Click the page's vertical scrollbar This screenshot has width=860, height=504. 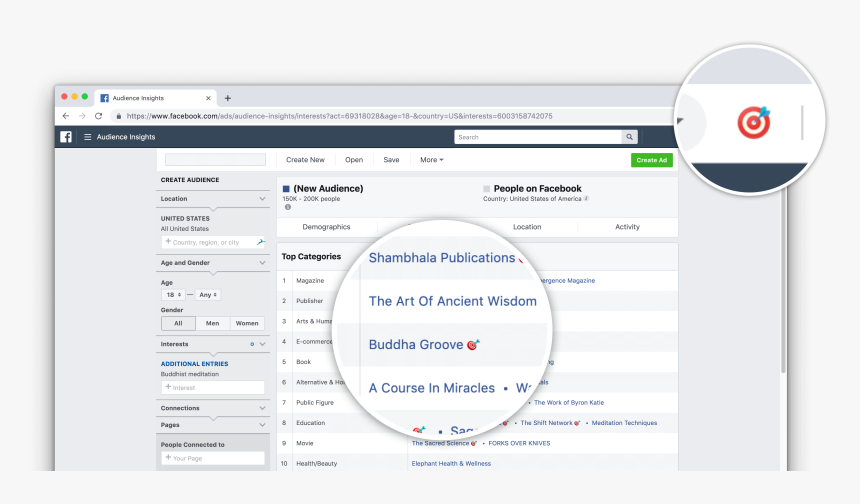[784, 280]
